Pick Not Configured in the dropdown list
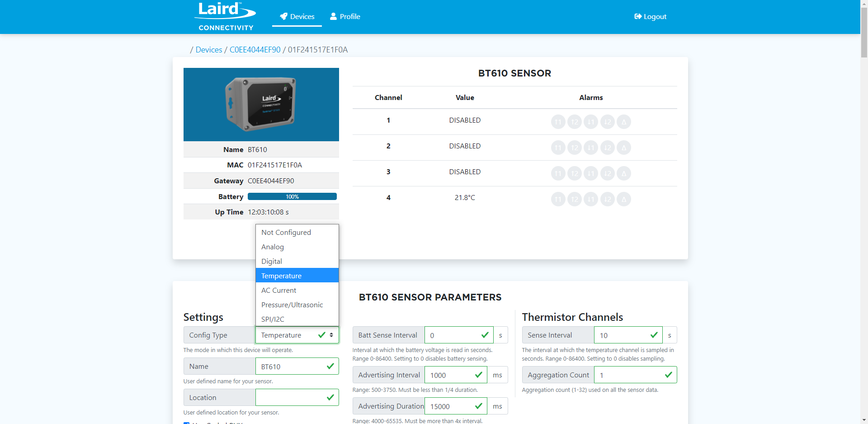868x424 pixels. pyautogui.click(x=286, y=233)
